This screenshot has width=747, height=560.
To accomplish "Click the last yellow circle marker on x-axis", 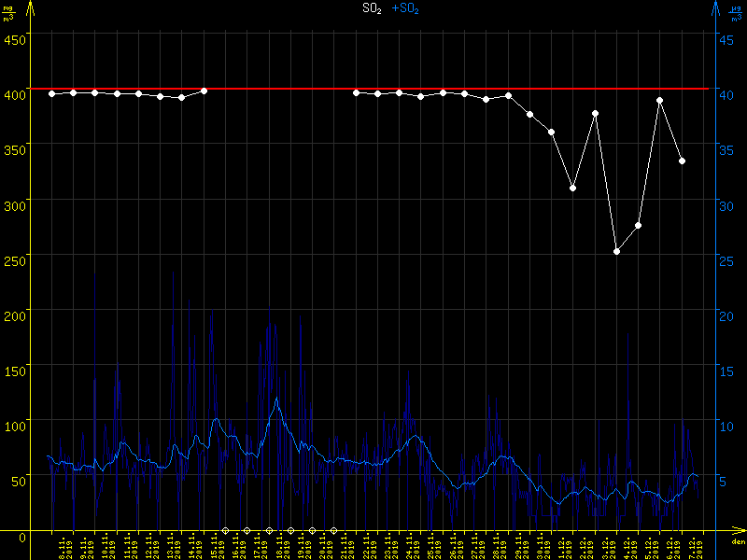I will tap(333, 530).
